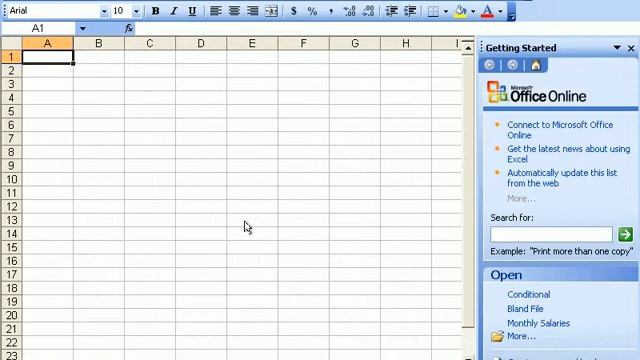Viewport: 640px width, 360px height.
Task: Select column D header
Action: [x=201, y=43]
